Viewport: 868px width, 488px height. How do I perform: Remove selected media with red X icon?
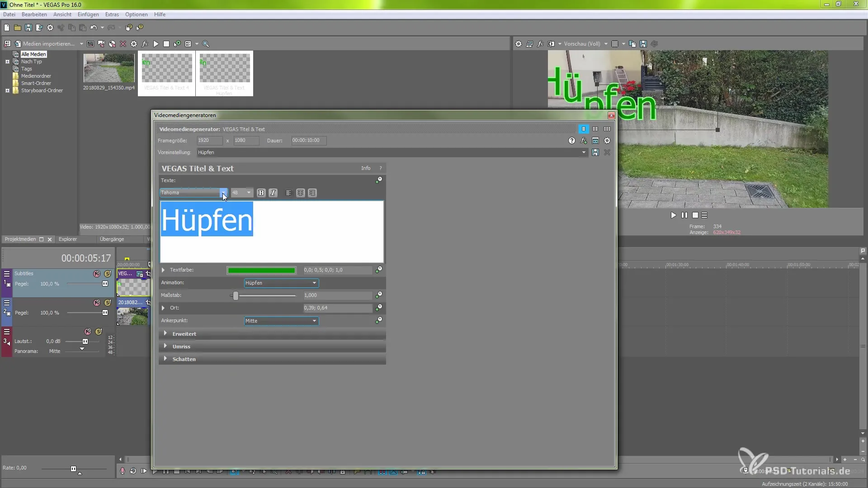[x=123, y=44]
